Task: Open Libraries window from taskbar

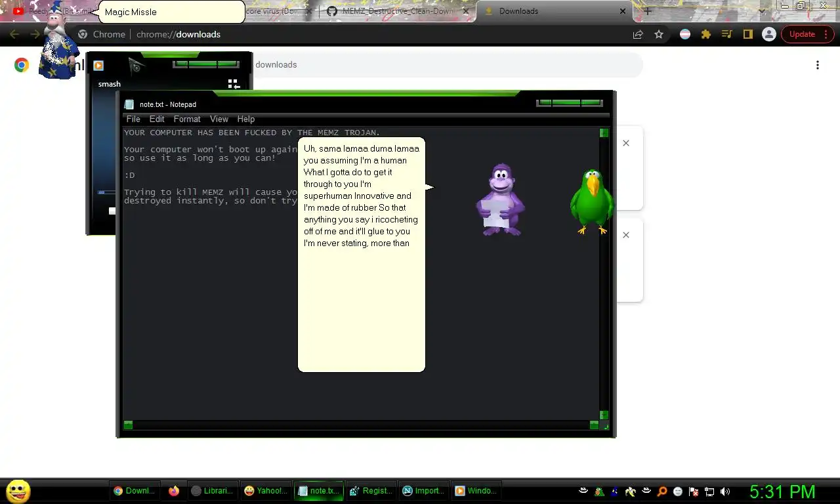Action: [213, 491]
